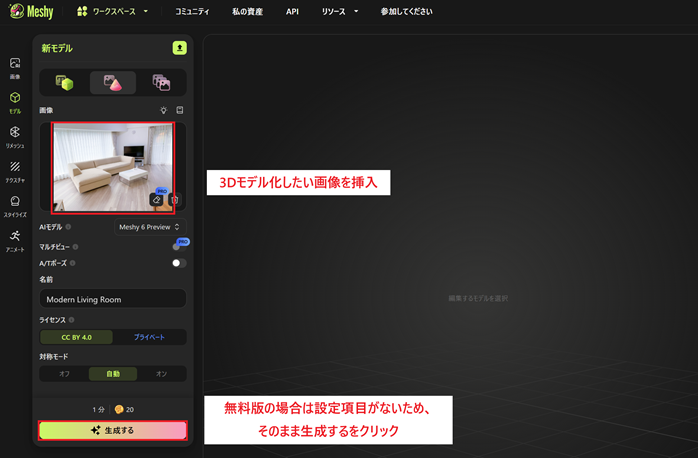Click the info icon next to マルチビュー
698x458 pixels.
(x=75, y=247)
